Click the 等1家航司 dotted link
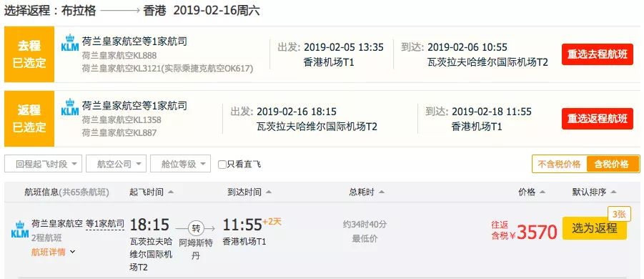The height and width of the screenshot is (279, 644). coord(105,225)
